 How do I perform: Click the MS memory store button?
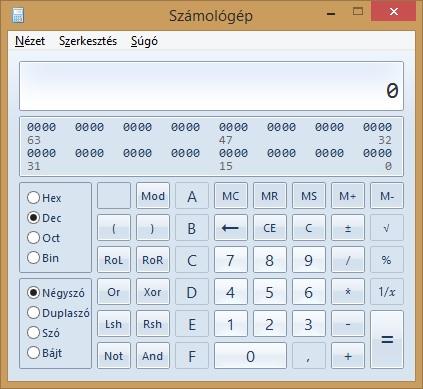[x=309, y=196]
